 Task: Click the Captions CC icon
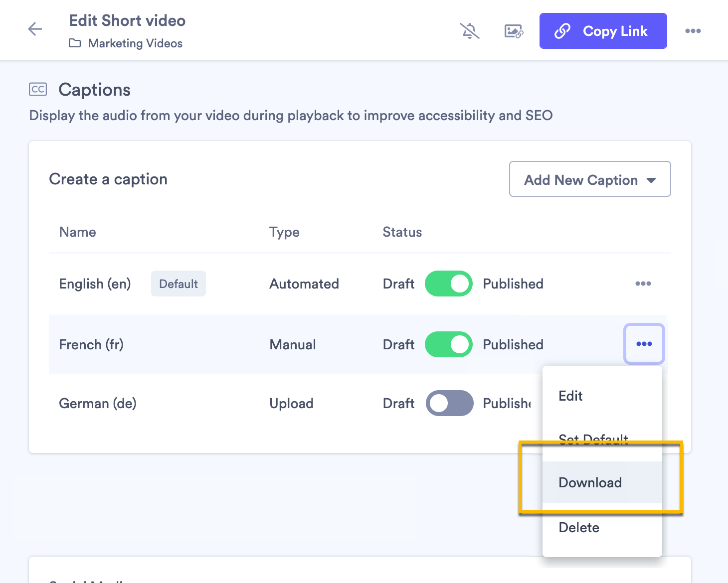38,89
